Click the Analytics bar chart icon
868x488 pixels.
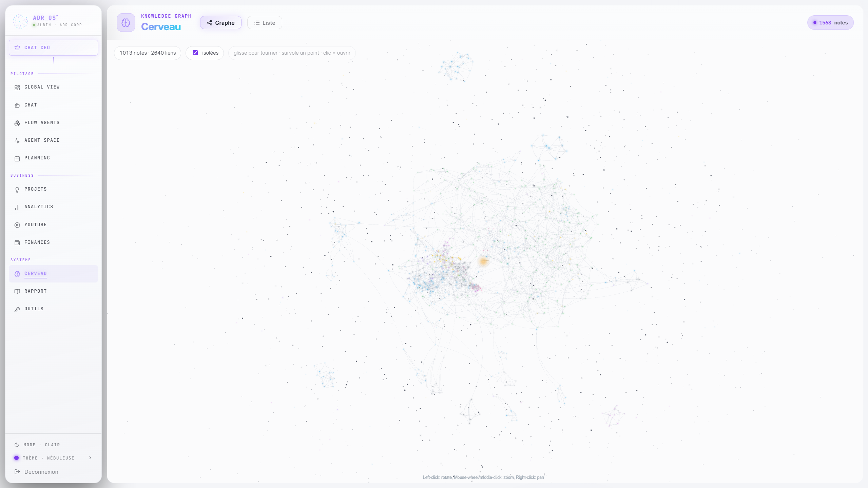pyautogui.click(x=17, y=207)
